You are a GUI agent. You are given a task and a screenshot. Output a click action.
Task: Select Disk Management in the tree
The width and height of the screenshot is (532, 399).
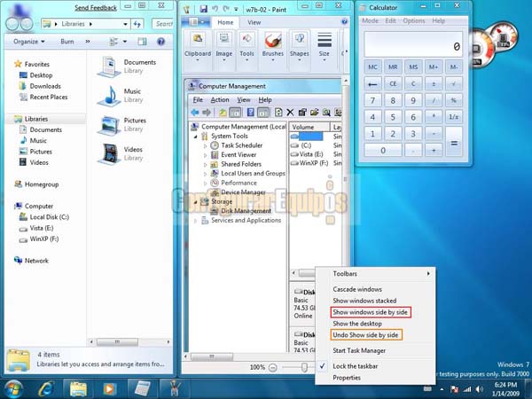[246, 211]
